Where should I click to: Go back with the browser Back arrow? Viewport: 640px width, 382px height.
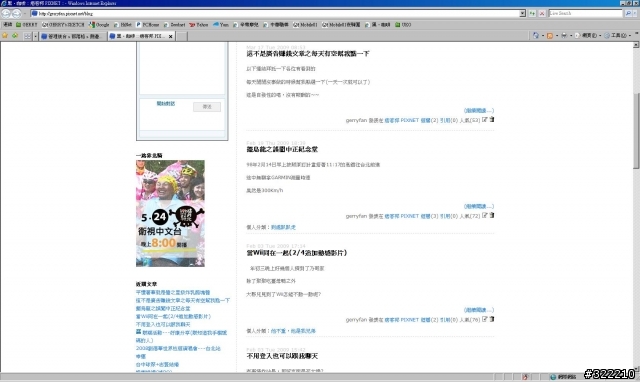tap(6, 13)
